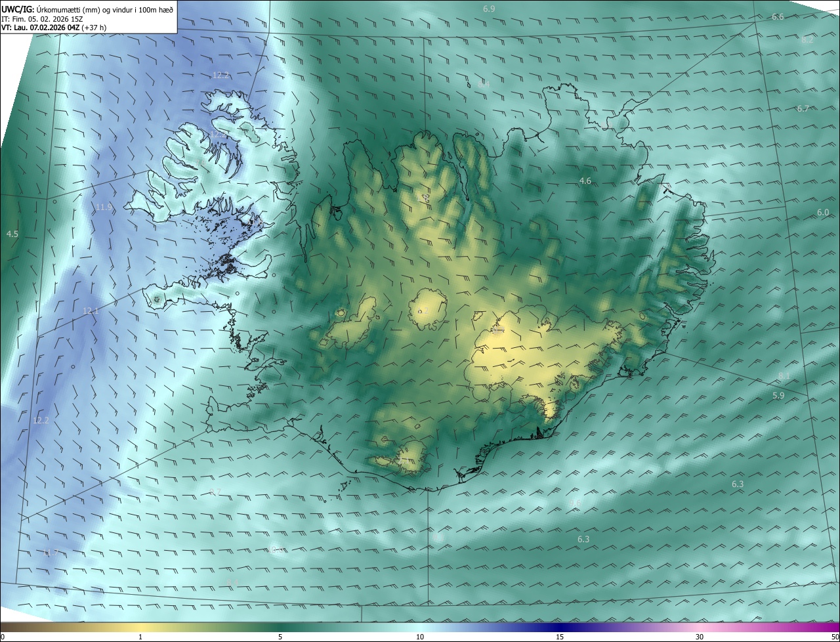This screenshot has height=642, width=840.
Task: Click the 4.6 value label over northeast Iceland
Action: pos(585,181)
